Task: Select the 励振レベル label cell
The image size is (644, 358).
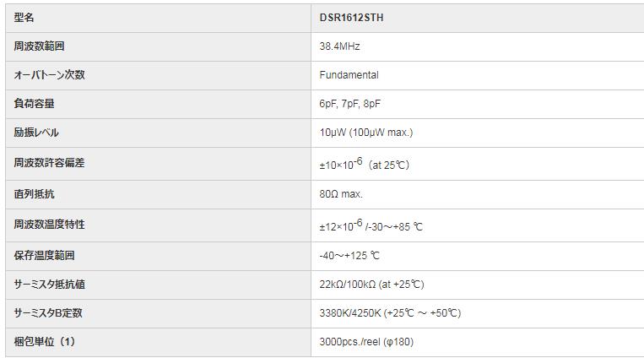Action: (36, 133)
